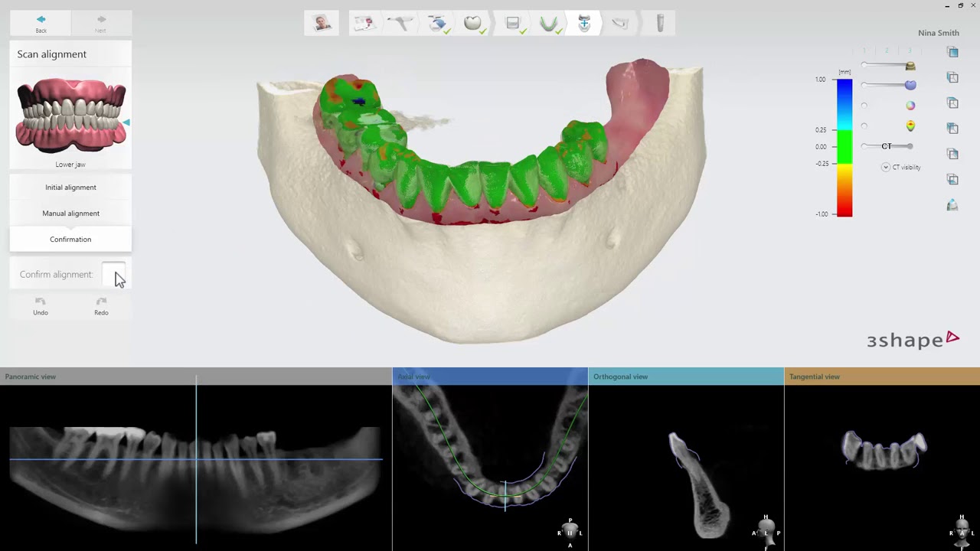Image resolution: width=980 pixels, height=551 pixels.
Task: Minimize the application window
Action: (x=948, y=5)
